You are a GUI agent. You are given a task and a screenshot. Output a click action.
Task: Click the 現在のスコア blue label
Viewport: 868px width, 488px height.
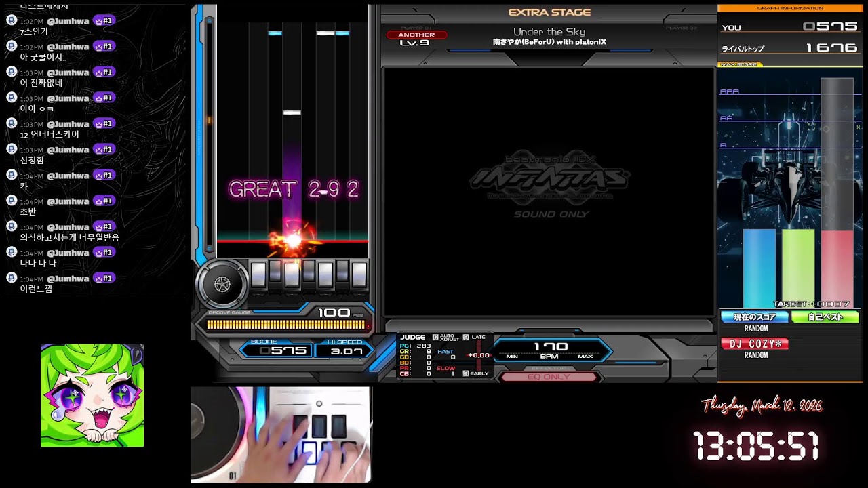tap(755, 317)
